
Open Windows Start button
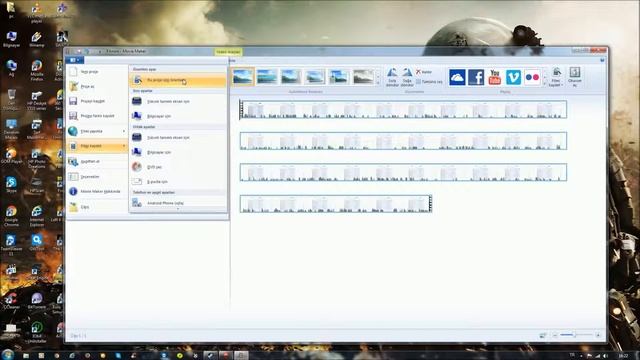8,354
